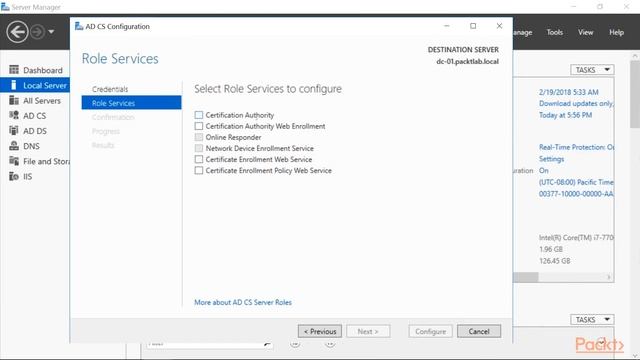Go to the Credentials step
640x360 pixels.
[110, 89]
